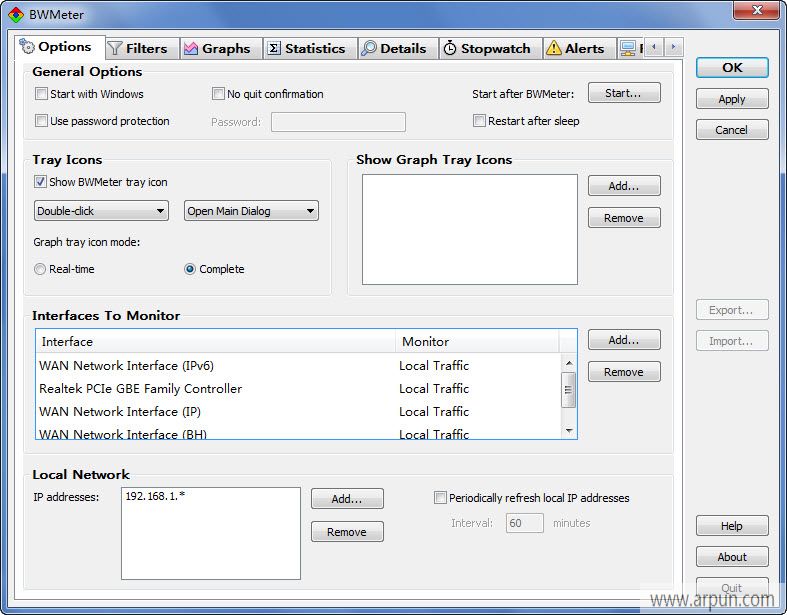Click Add... for Interfaces To Monitor
This screenshot has width=787, height=615.
pyautogui.click(x=624, y=340)
